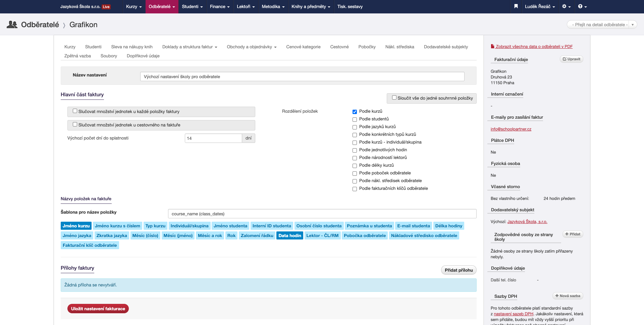Switch to Studenti sub-tab

[x=93, y=47]
